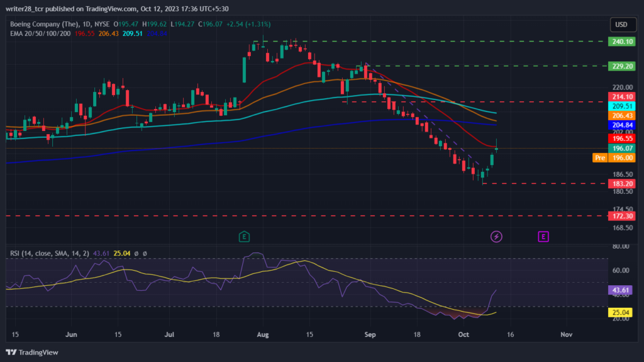Select the EMA 20/50/100/200 indicator legend

[x=40, y=33]
